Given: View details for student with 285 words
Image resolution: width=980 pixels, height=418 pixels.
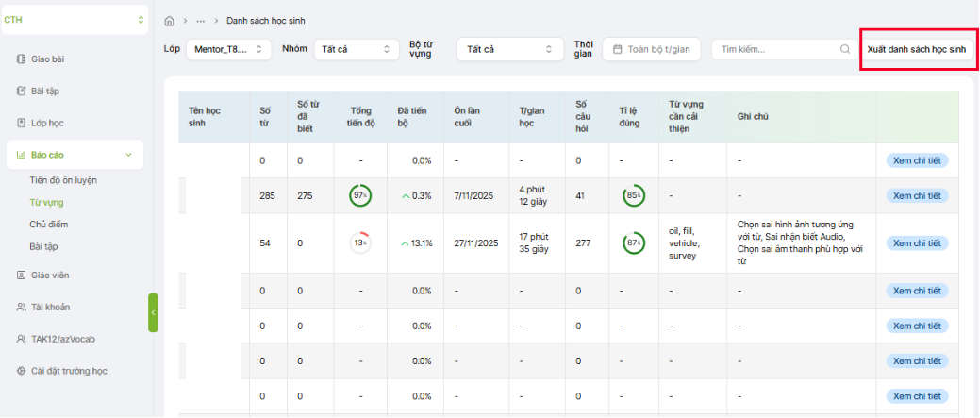Looking at the screenshot, I should [x=916, y=195].
